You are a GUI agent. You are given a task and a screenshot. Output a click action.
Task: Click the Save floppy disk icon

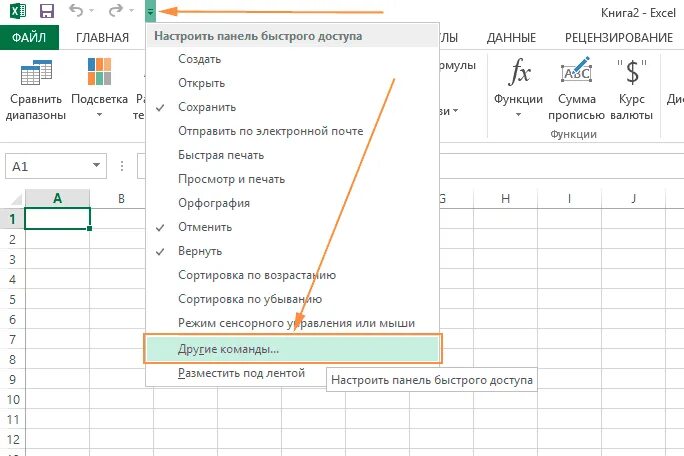[47, 11]
